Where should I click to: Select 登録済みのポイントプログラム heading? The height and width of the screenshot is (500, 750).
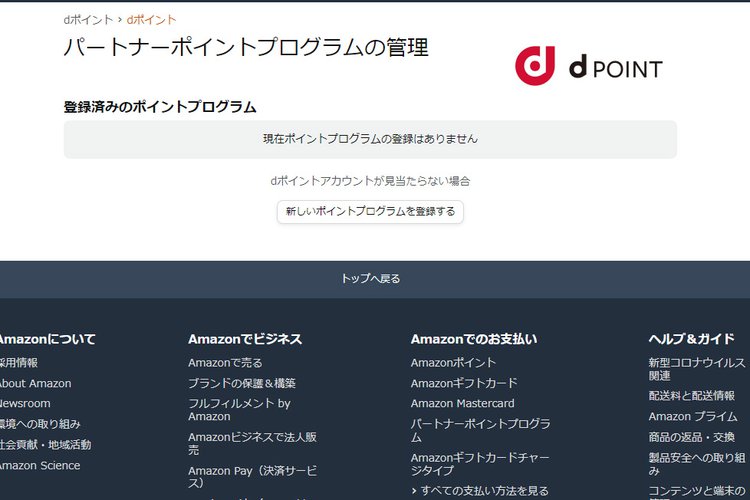point(160,107)
